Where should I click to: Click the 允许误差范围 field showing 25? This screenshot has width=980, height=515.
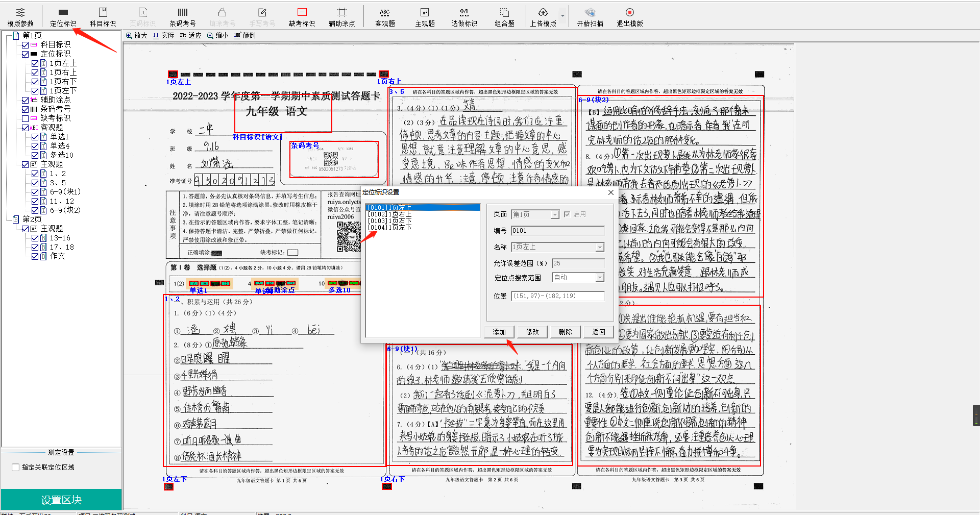[578, 263]
